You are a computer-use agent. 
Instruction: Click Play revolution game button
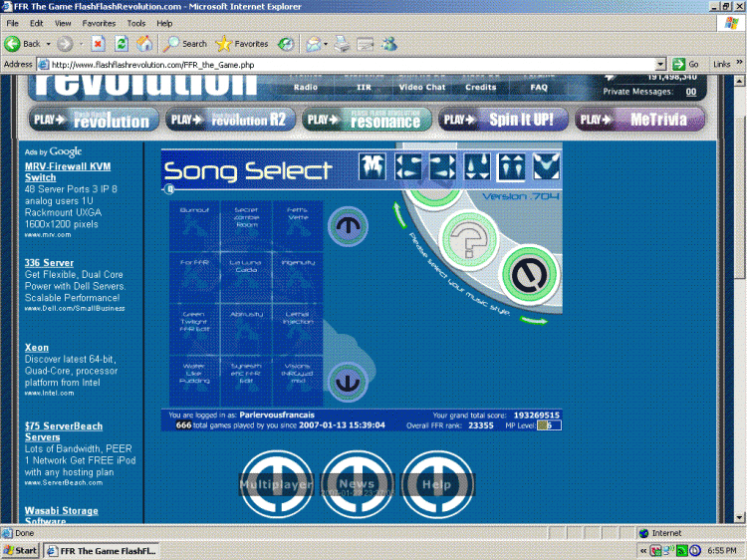(94, 120)
